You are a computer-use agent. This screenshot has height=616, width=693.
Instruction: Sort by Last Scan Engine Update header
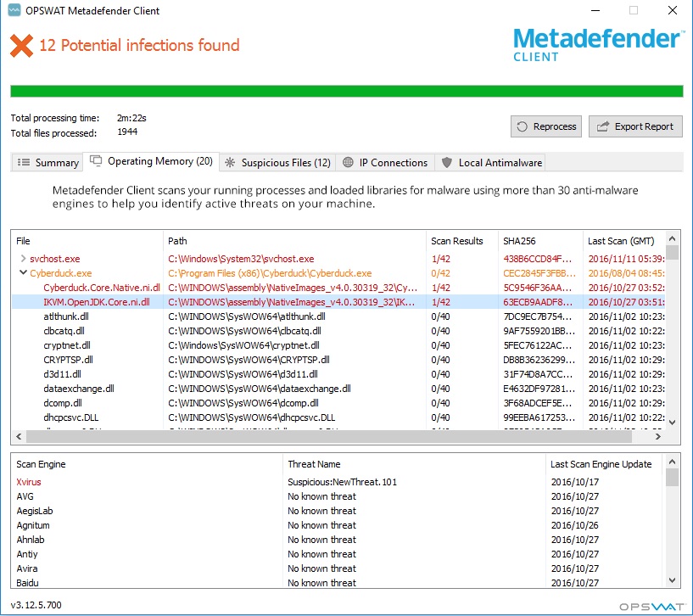604,464
